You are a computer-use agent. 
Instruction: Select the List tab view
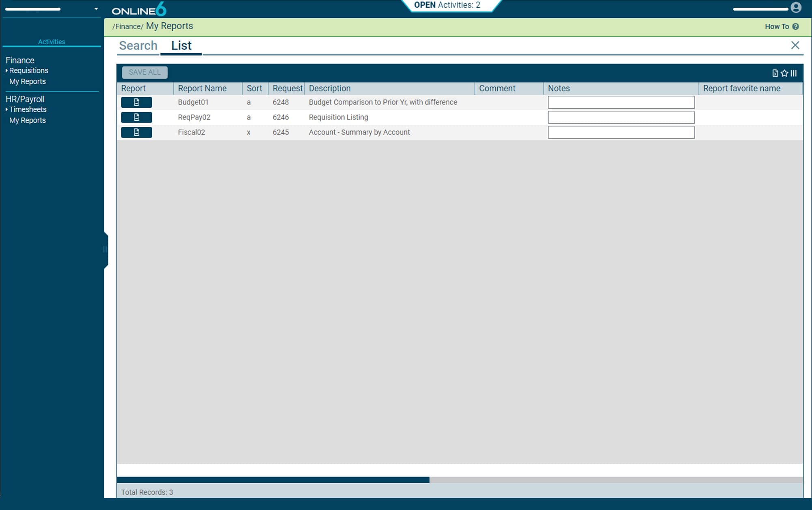click(181, 45)
